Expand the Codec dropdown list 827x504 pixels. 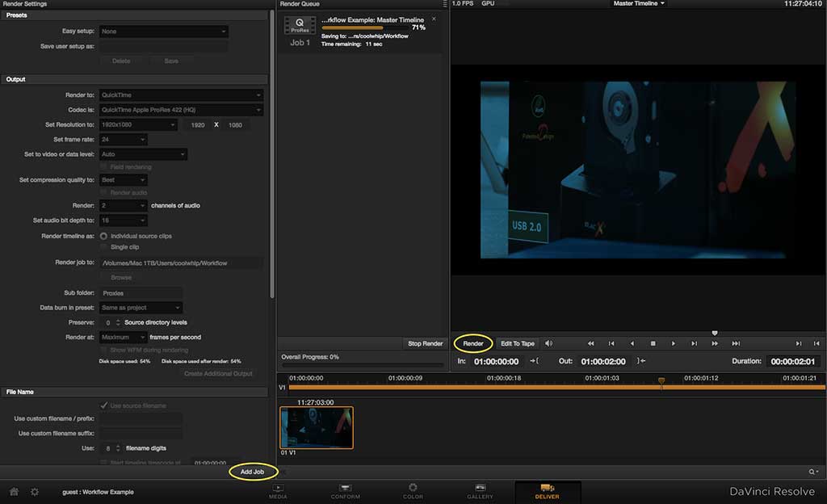click(181, 110)
